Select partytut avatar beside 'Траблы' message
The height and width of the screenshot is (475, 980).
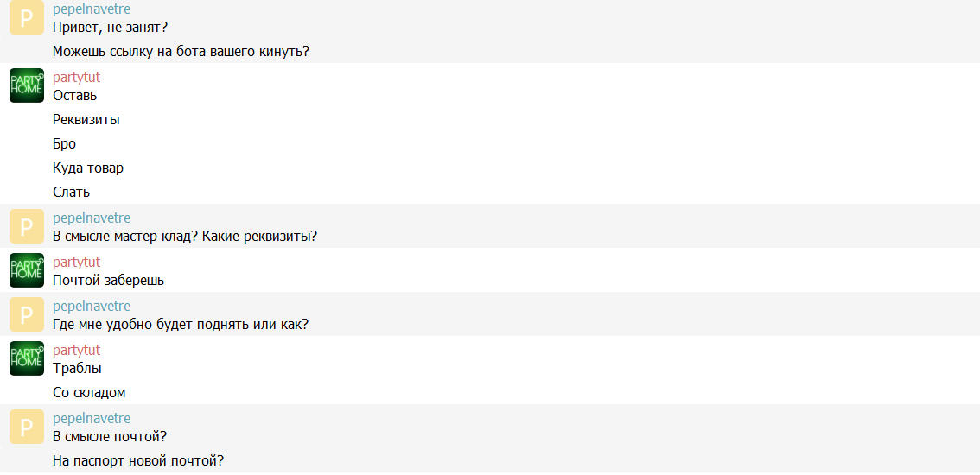point(26,358)
